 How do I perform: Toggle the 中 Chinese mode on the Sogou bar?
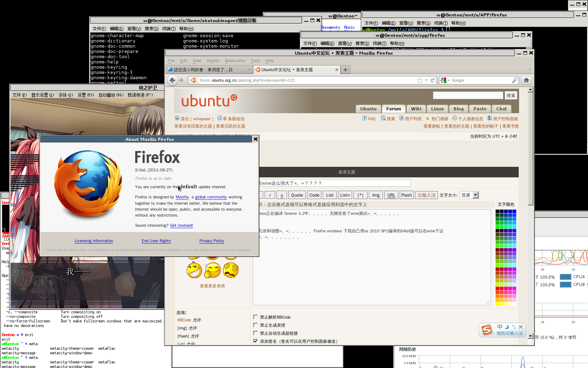tap(500, 327)
